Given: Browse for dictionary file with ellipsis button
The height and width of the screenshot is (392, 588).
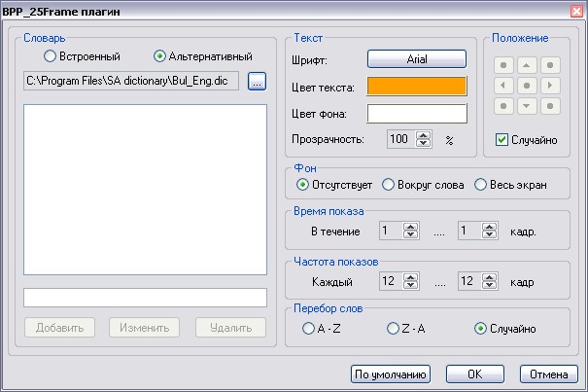Looking at the screenshot, I should pyautogui.click(x=257, y=82).
